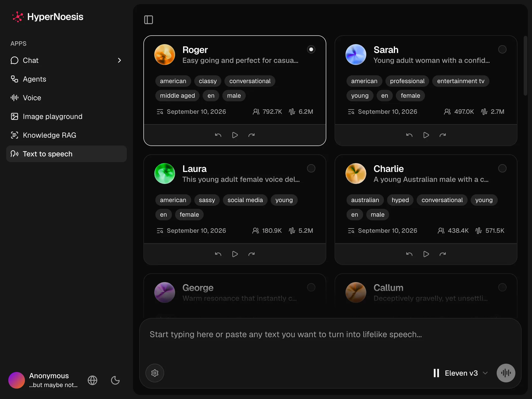Switch theme with the moon icon
Screen dimensions: 532x399
115,380
